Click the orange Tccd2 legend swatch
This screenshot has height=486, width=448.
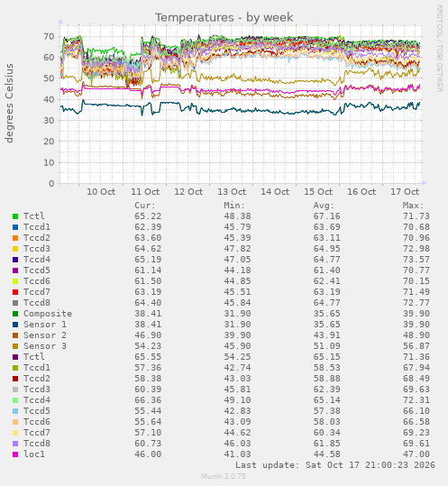[x=15, y=238]
